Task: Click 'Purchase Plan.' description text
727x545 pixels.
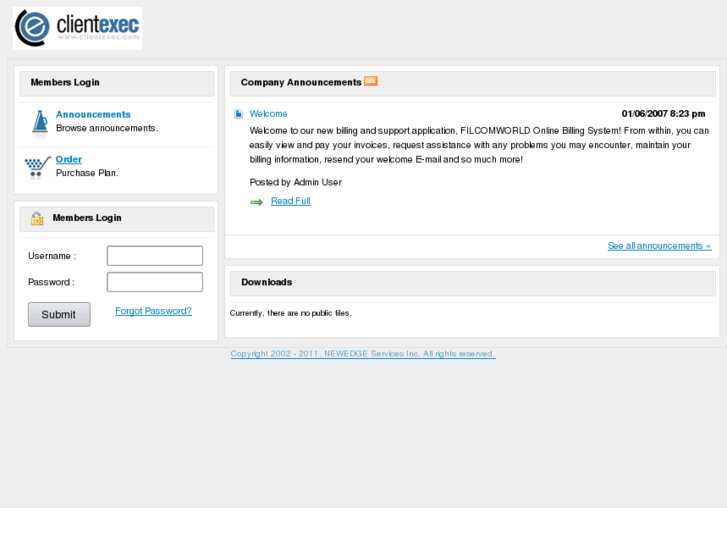Action: click(87, 173)
